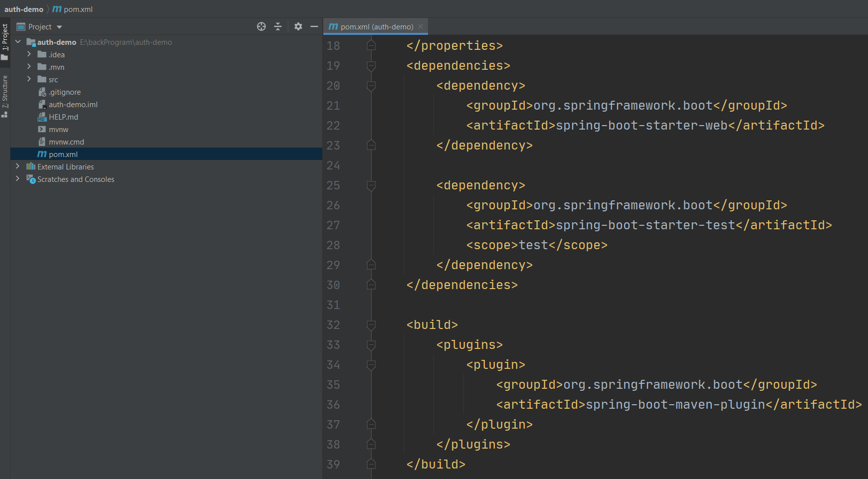Click the <build> opening tag
868x479 pixels.
point(432,325)
